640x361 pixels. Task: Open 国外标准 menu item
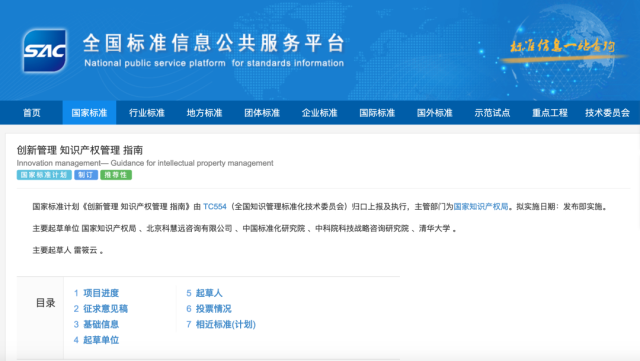[434, 113]
